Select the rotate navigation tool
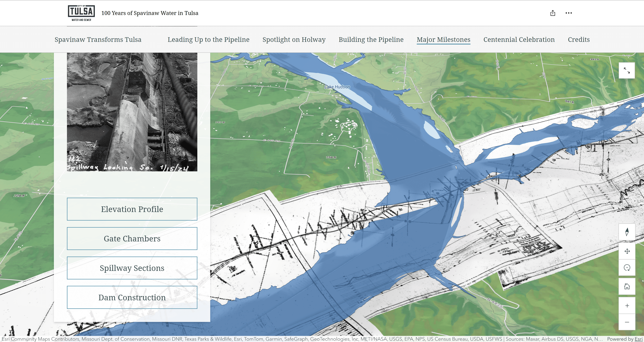This screenshot has width=644, height=342. (x=627, y=268)
